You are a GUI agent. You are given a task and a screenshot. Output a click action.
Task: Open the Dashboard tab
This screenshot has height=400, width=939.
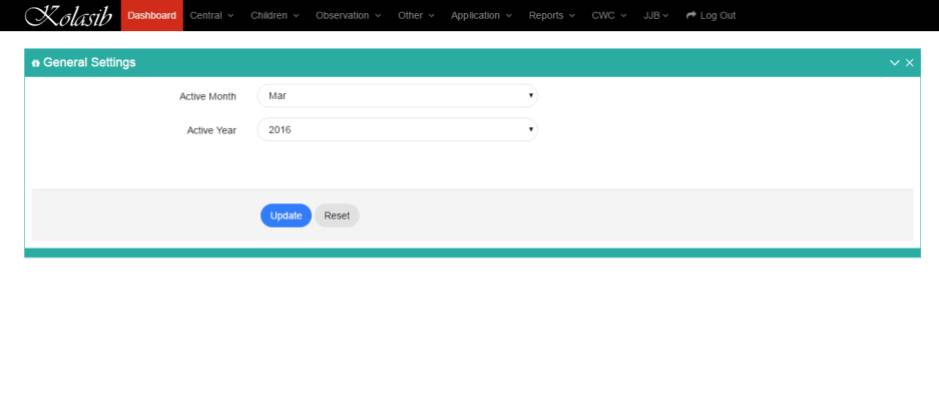[x=152, y=16]
